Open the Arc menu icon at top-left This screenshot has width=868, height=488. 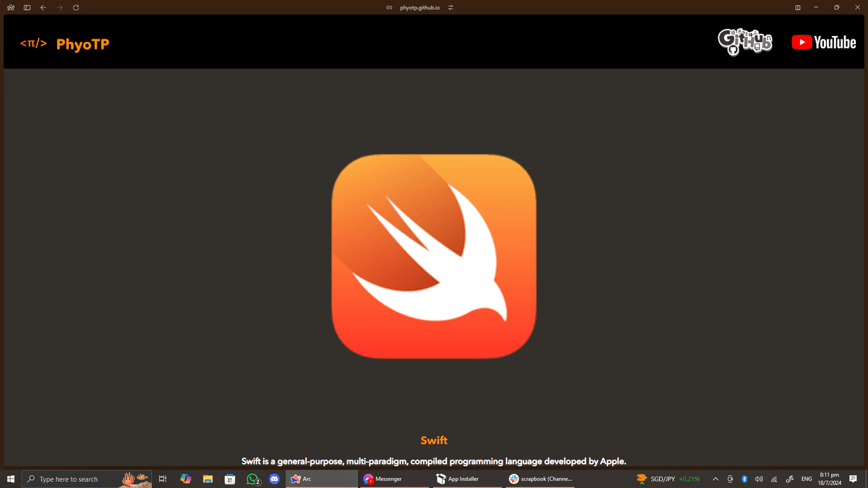click(x=10, y=7)
